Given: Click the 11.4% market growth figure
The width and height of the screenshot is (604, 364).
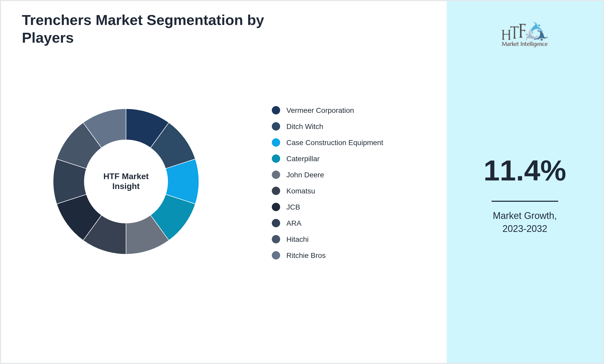Looking at the screenshot, I should pyautogui.click(x=525, y=171).
